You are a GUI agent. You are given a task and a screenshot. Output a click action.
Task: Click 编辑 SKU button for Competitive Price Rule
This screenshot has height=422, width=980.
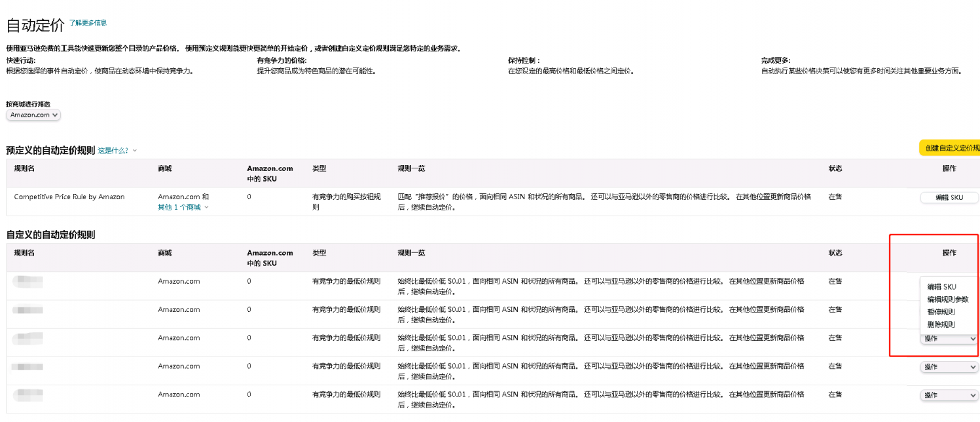[x=949, y=197]
